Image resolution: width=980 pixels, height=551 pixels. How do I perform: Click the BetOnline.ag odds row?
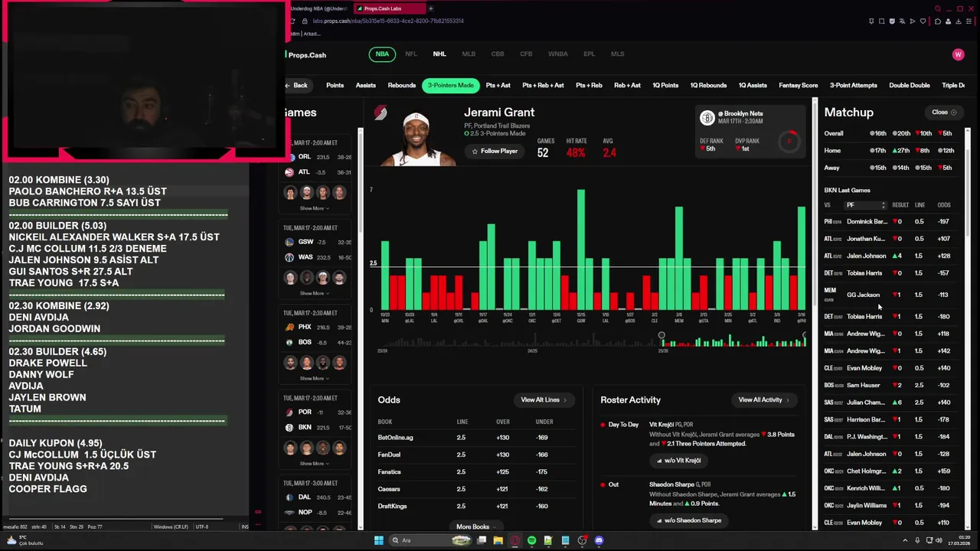(475, 438)
